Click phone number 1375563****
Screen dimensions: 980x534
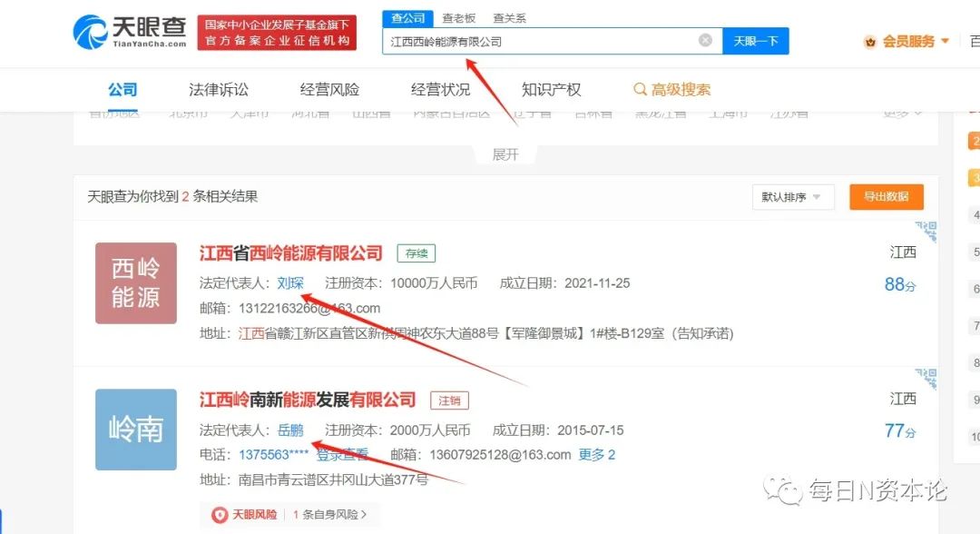(274, 455)
